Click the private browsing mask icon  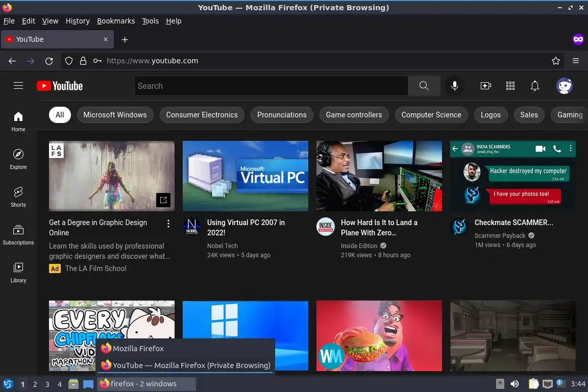(578, 39)
